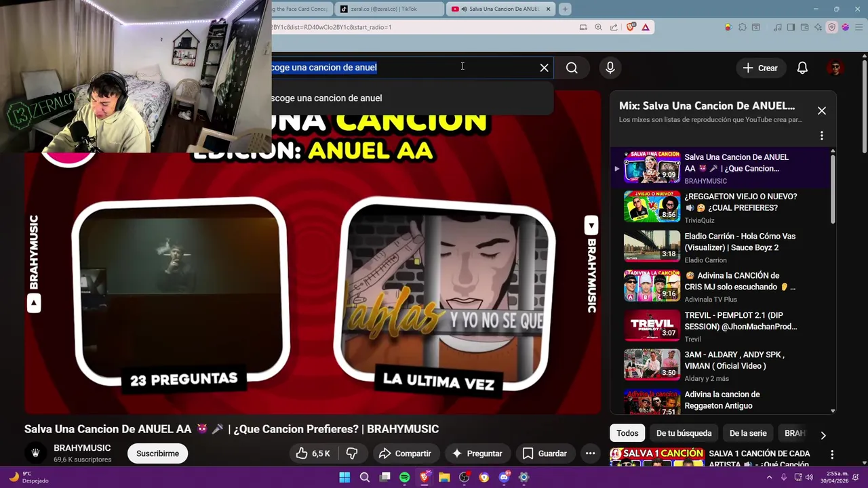Open taskbar Search magnifier
Image resolution: width=868 pixels, height=488 pixels.
(365, 477)
